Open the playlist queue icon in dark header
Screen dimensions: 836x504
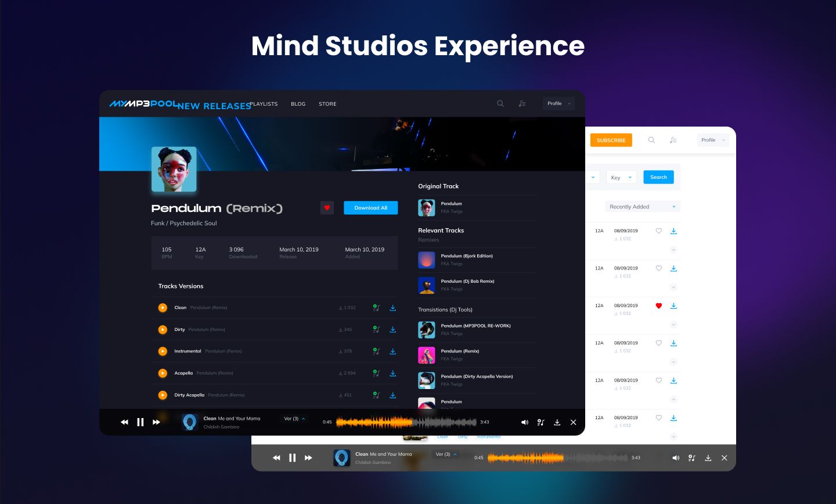522,103
